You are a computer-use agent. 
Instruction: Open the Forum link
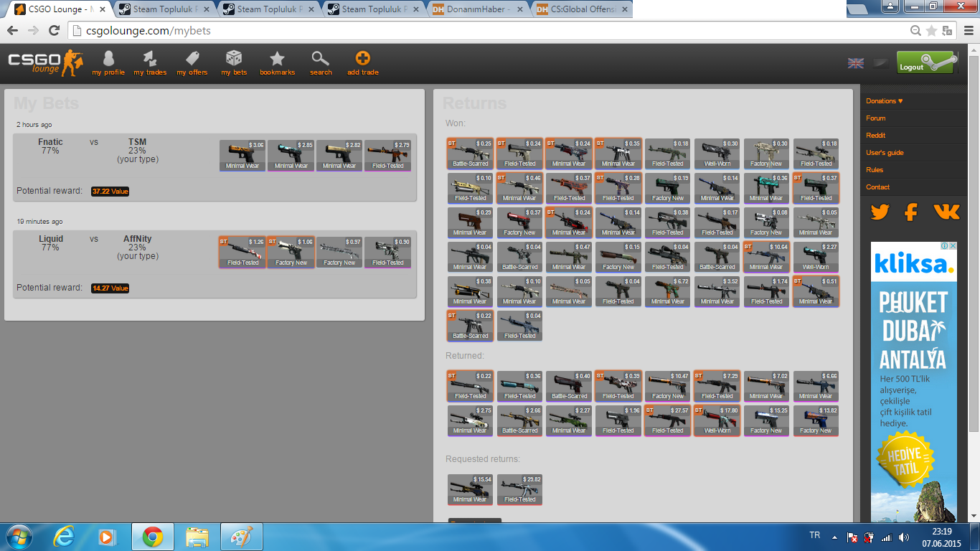pyautogui.click(x=875, y=118)
